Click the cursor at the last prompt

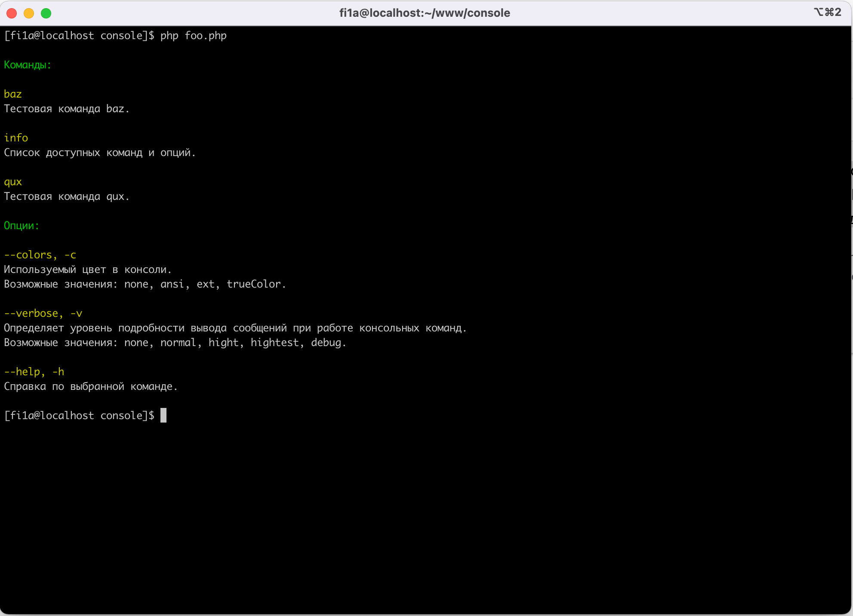[163, 415]
